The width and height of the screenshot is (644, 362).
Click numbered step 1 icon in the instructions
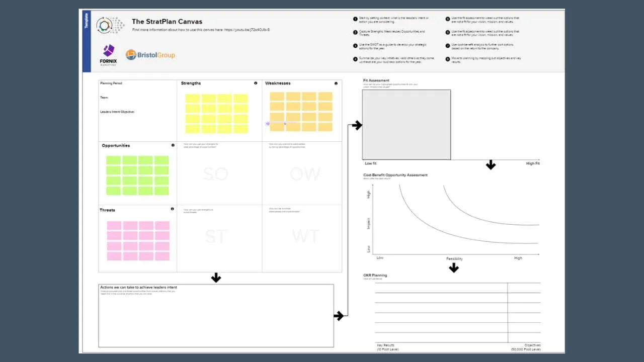[355, 19]
